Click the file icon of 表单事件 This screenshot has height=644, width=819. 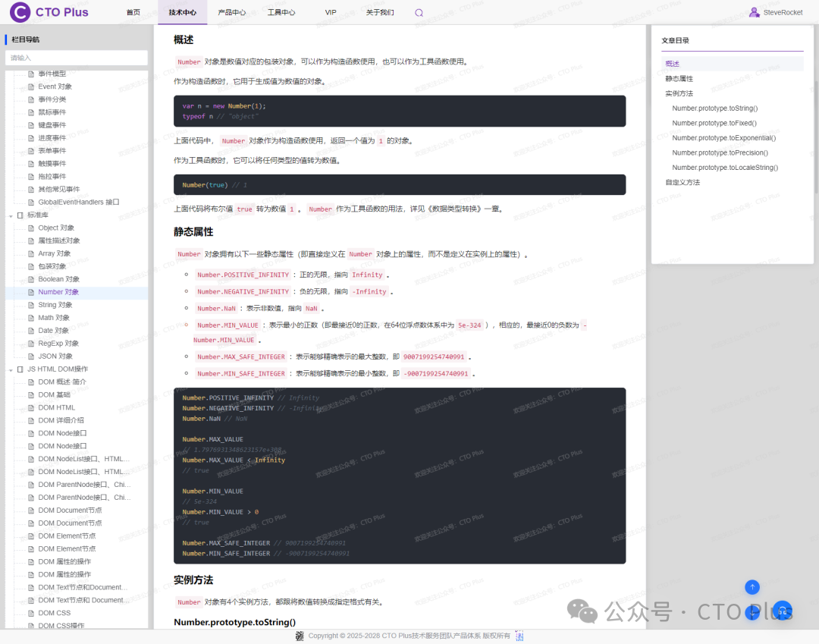coord(31,151)
